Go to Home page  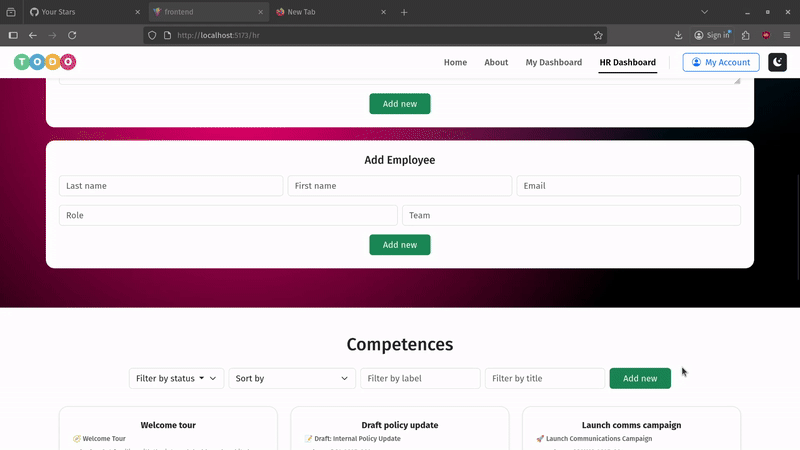click(455, 62)
